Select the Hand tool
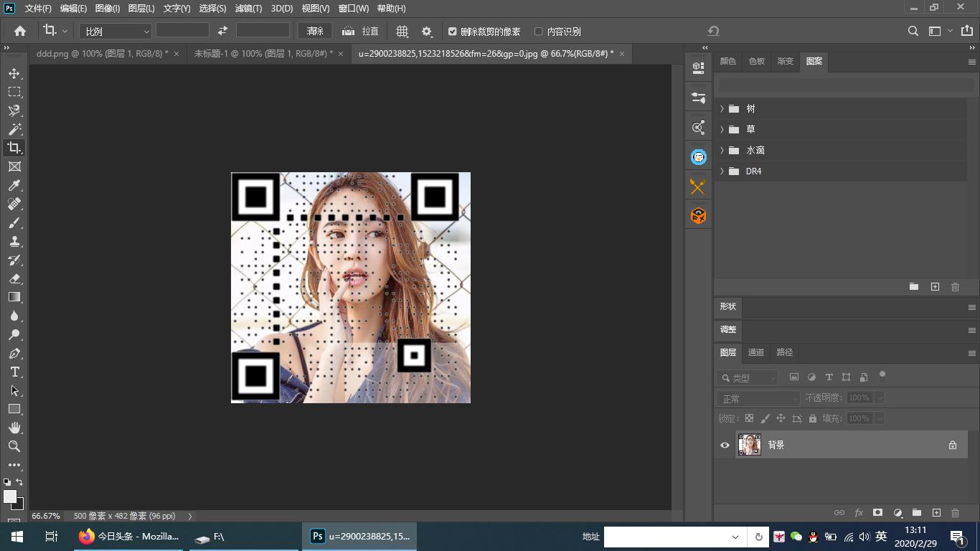This screenshot has width=980, height=551. 14,428
